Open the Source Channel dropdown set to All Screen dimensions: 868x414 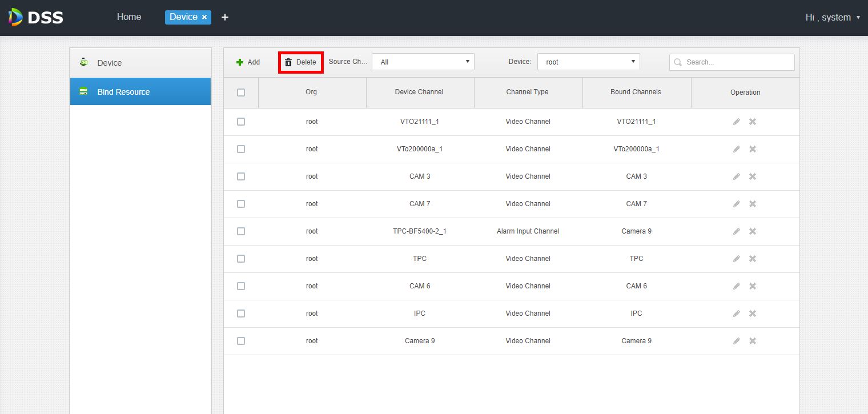pos(423,62)
